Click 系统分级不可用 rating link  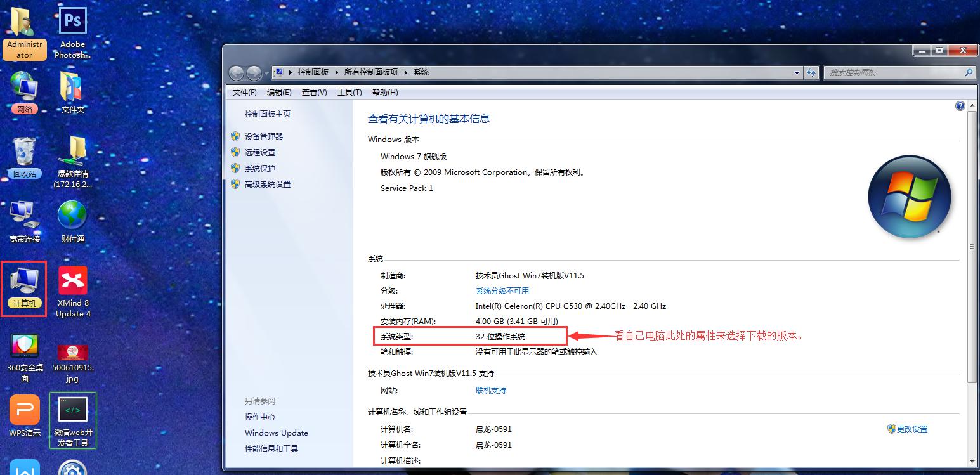[502, 291]
